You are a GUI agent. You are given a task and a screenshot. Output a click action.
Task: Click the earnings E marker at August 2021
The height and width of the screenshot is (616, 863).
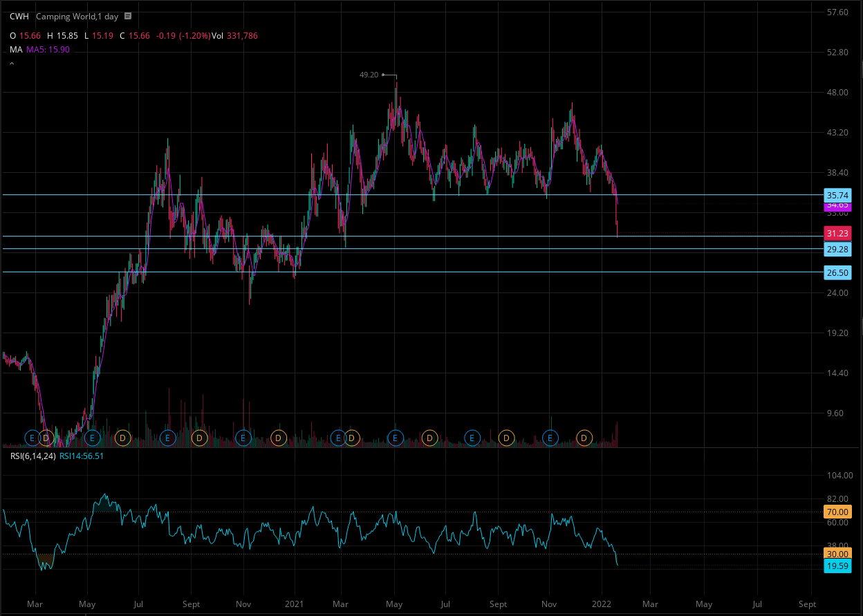click(472, 438)
